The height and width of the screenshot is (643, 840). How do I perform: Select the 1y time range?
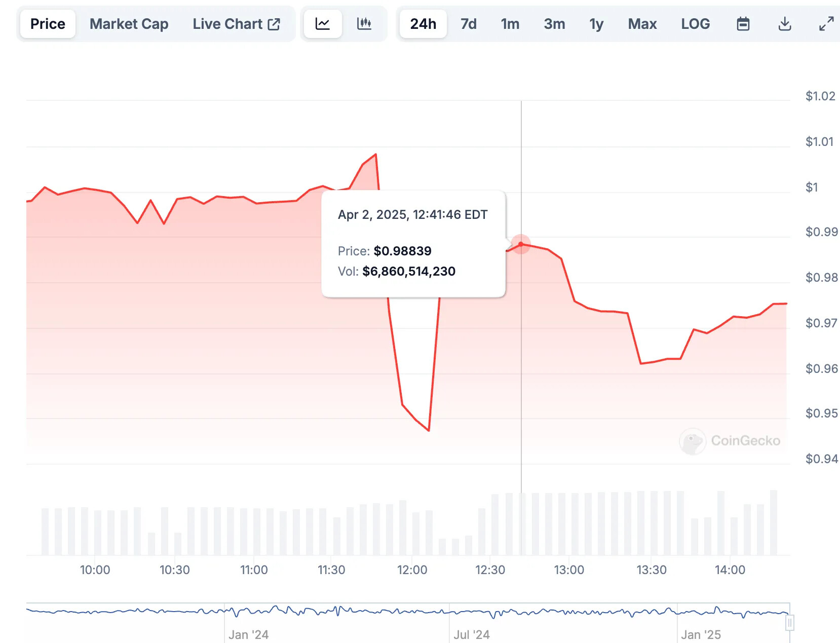[596, 24]
